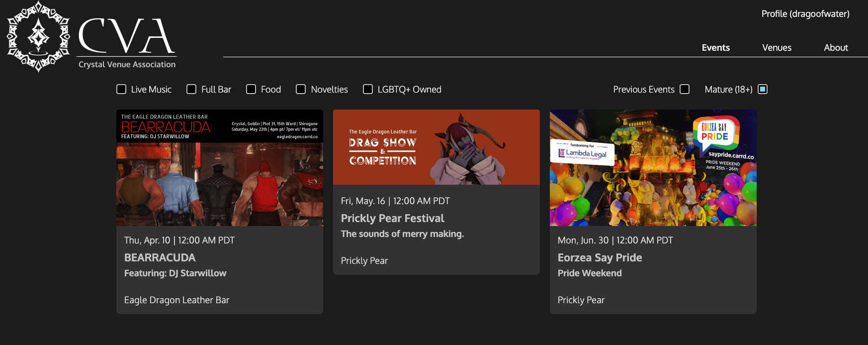Open the BEARRACUDA event title

[x=160, y=257]
